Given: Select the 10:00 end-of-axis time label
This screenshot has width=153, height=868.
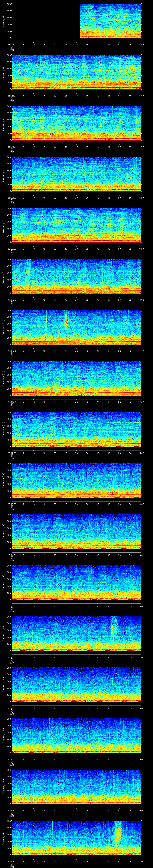Looking at the screenshot, I should [141, 300].
